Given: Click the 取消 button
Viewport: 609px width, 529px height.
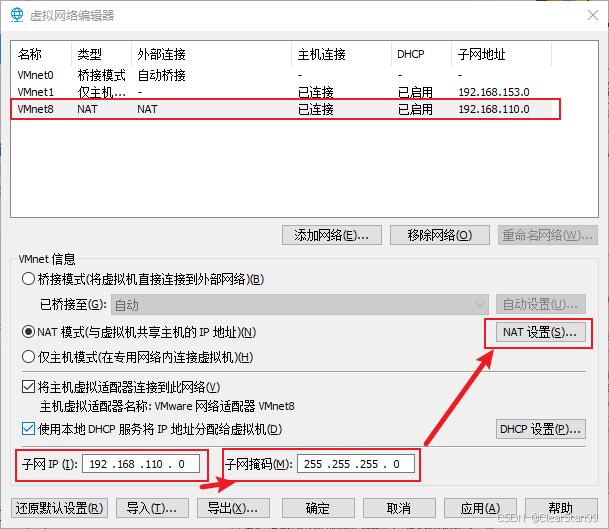Looking at the screenshot, I should (x=399, y=508).
